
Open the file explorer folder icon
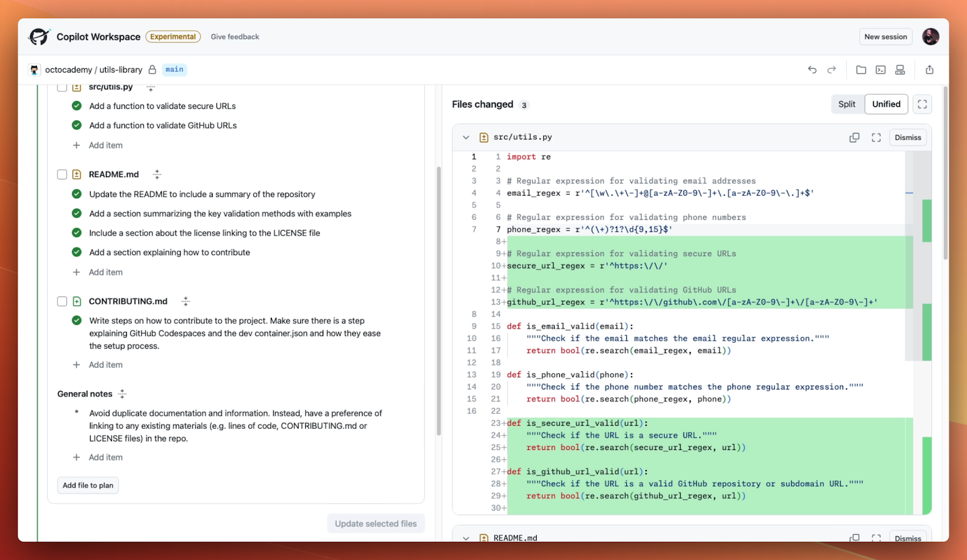(x=861, y=69)
